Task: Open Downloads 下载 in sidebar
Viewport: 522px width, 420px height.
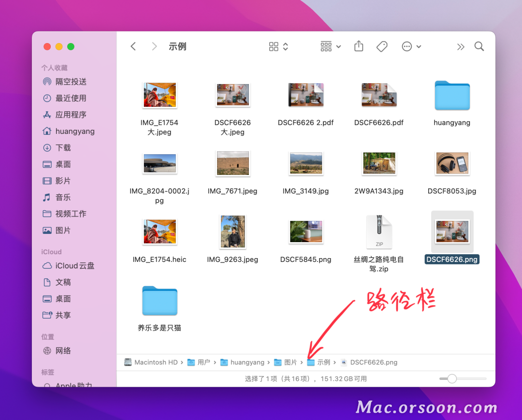Action: [x=57, y=148]
